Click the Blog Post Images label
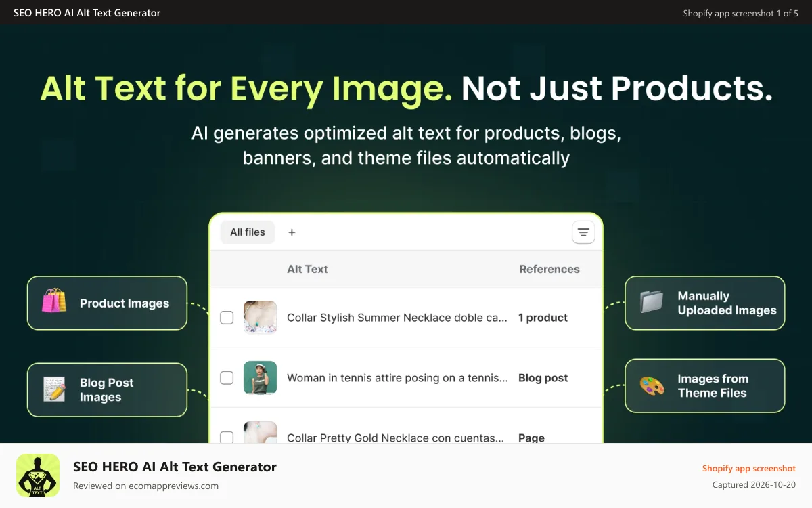Screen dimensions: 812x508 [x=107, y=390]
